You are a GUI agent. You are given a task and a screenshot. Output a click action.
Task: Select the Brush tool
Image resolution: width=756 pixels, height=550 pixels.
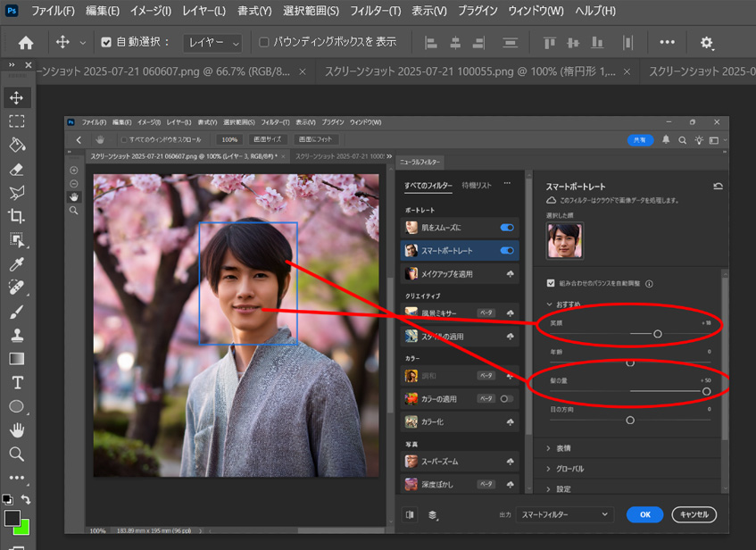point(17,312)
